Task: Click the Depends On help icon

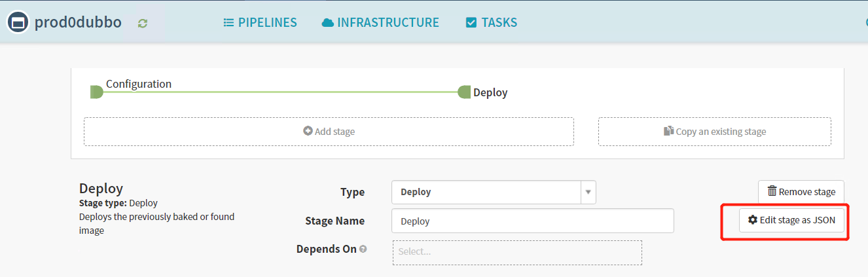Action: [363, 249]
